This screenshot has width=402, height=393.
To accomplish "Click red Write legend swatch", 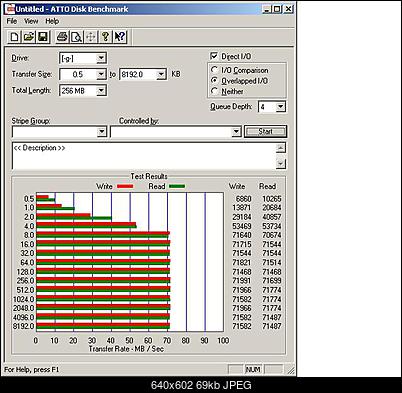I will pos(125,186).
